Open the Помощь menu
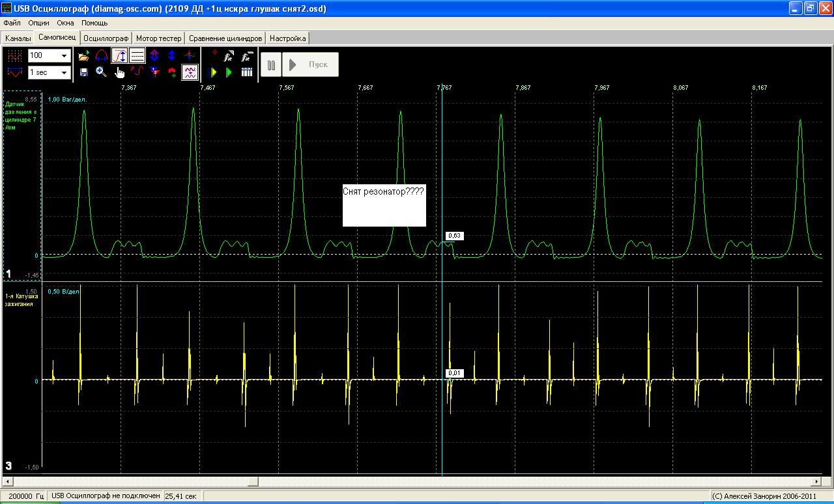This screenshot has height=504, width=834. 94,23
